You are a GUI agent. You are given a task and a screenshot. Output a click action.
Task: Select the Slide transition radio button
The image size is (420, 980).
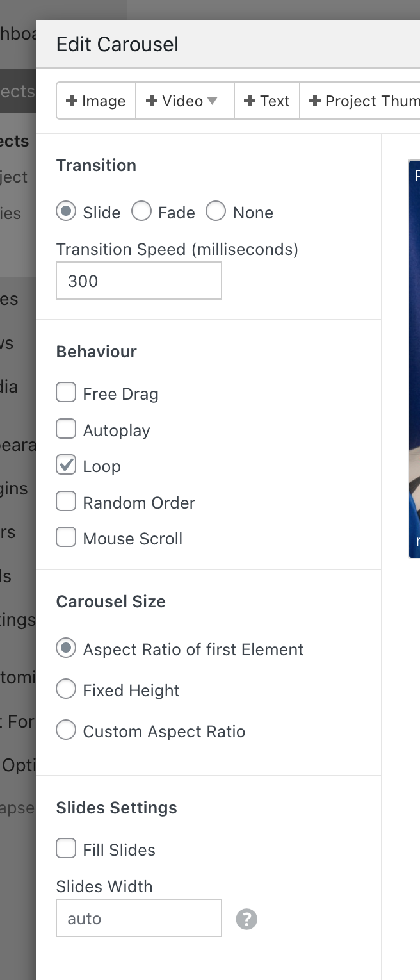66,212
